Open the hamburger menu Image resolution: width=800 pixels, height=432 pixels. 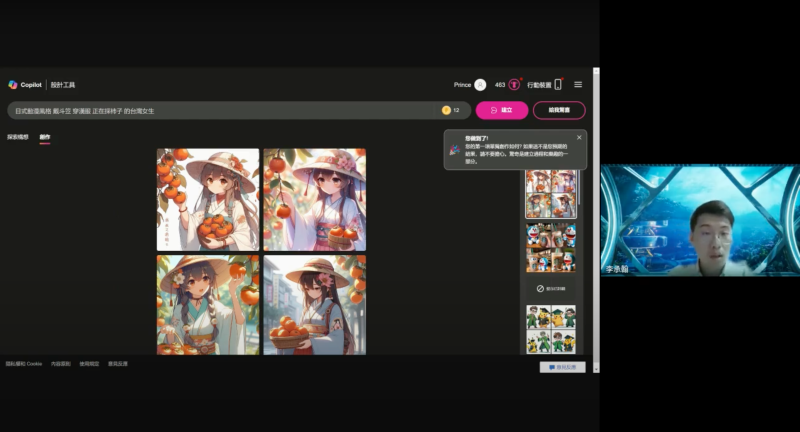pyautogui.click(x=578, y=85)
